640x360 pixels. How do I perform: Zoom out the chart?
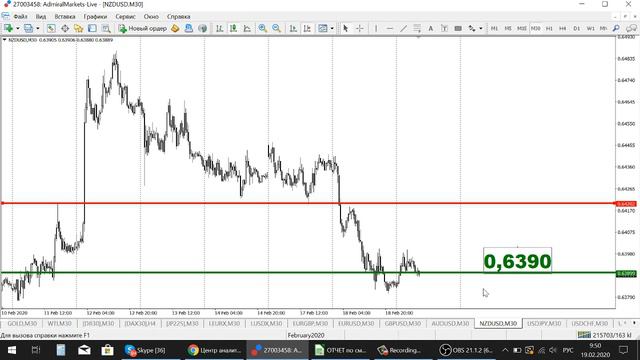276,28
